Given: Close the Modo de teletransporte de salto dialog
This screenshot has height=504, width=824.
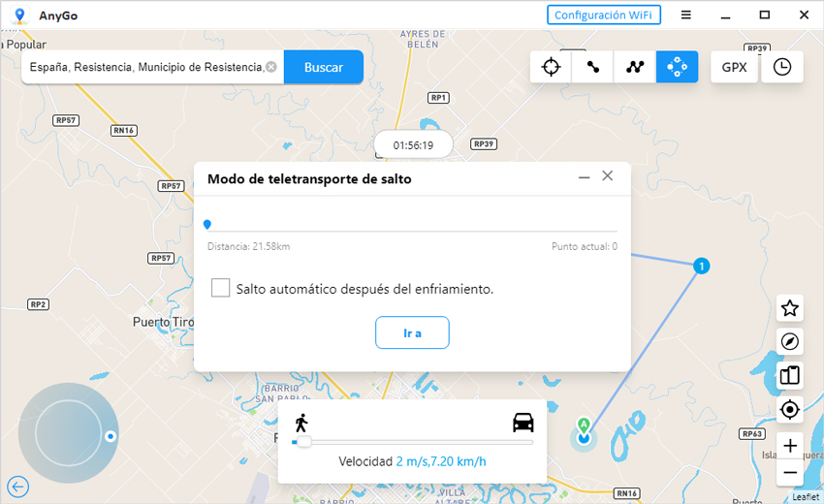Looking at the screenshot, I should (608, 176).
